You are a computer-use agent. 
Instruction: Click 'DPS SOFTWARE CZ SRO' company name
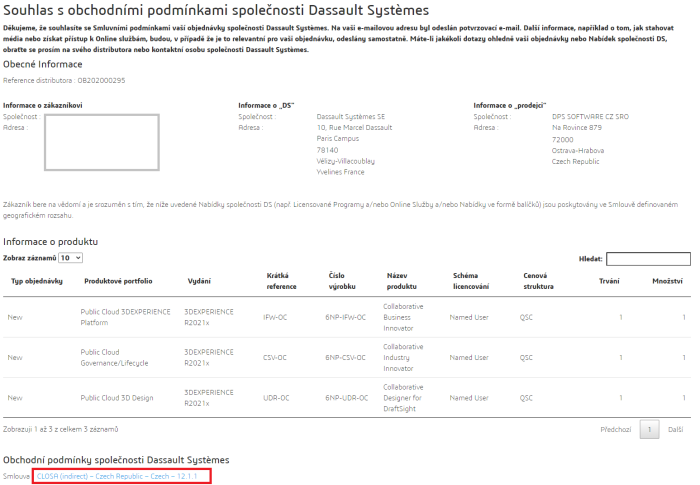tap(590, 117)
